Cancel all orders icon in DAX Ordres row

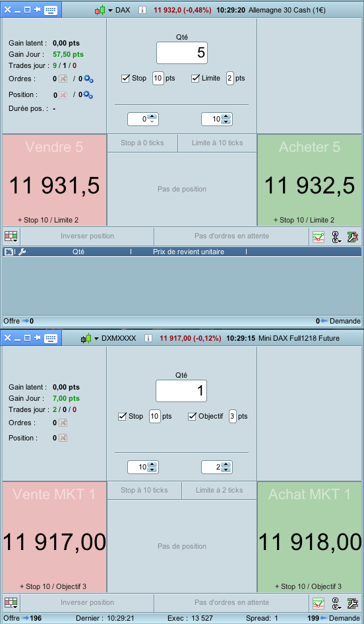point(63,79)
